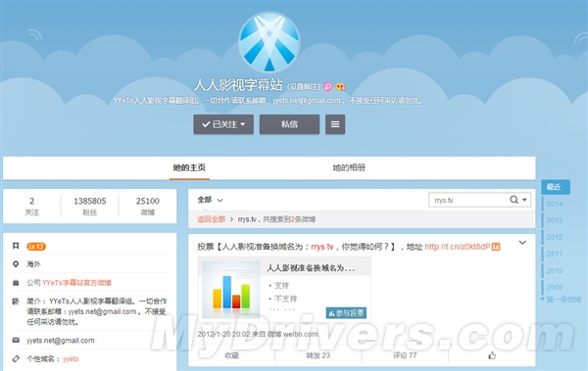Select 最近 in the timeline
This screenshot has height=371, width=588.
(556, 187)
